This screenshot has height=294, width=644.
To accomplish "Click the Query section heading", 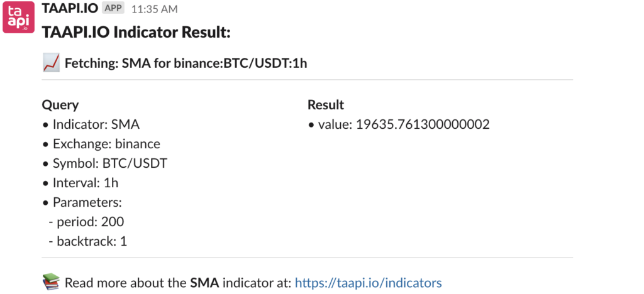I will pyautogui.click(x=60, y=105).
